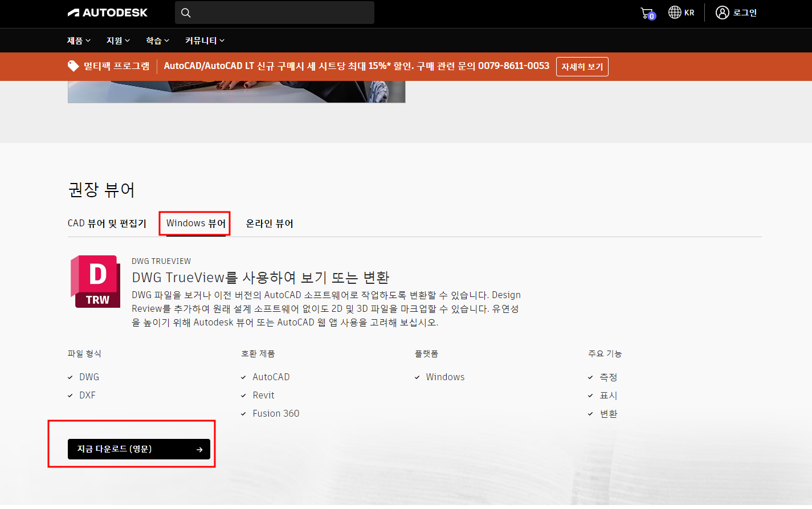This screenshot has height=509, width=812.
Task: Click the Windows platform entry
Action: pyautogui.click(x=445, y=377)
